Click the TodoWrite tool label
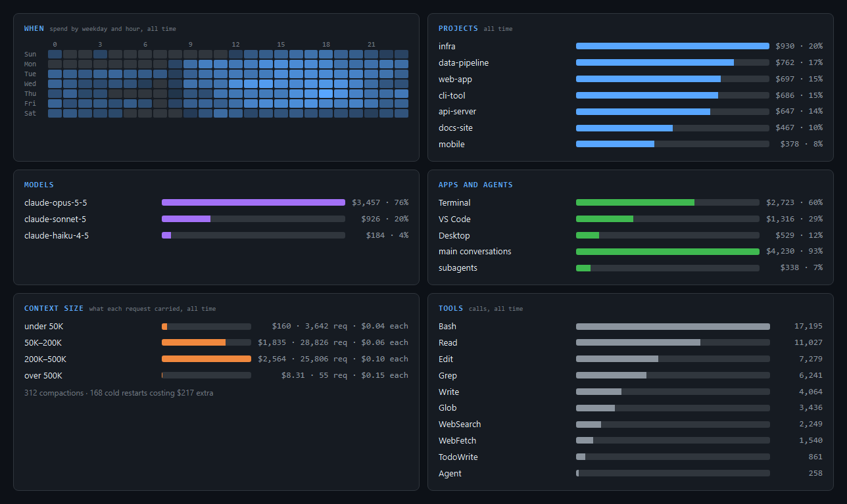 pos(458,457)
